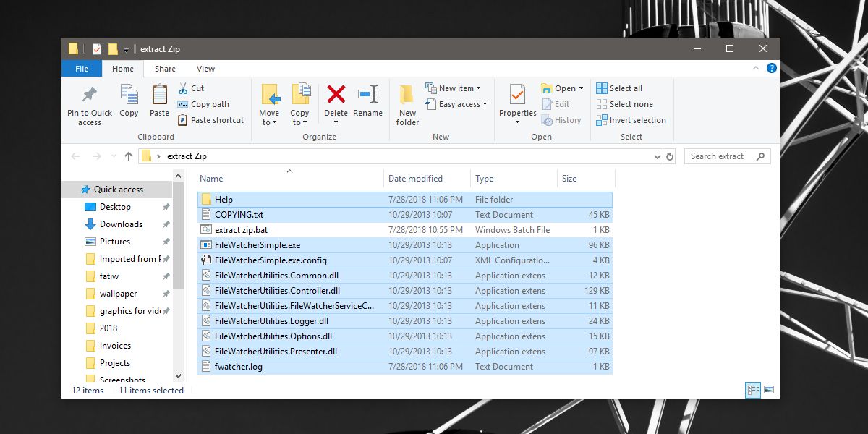868x434 pixels.
Task: Click Quick Access Toolbar properties checkmark icon
Action: pyautogui.click(x=97, y=49)
